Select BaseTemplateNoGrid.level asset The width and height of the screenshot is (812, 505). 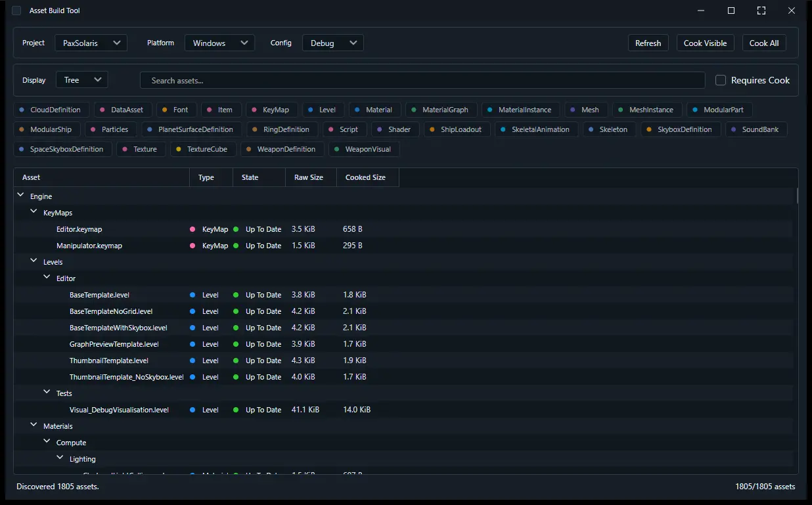[x=403, y=311]
